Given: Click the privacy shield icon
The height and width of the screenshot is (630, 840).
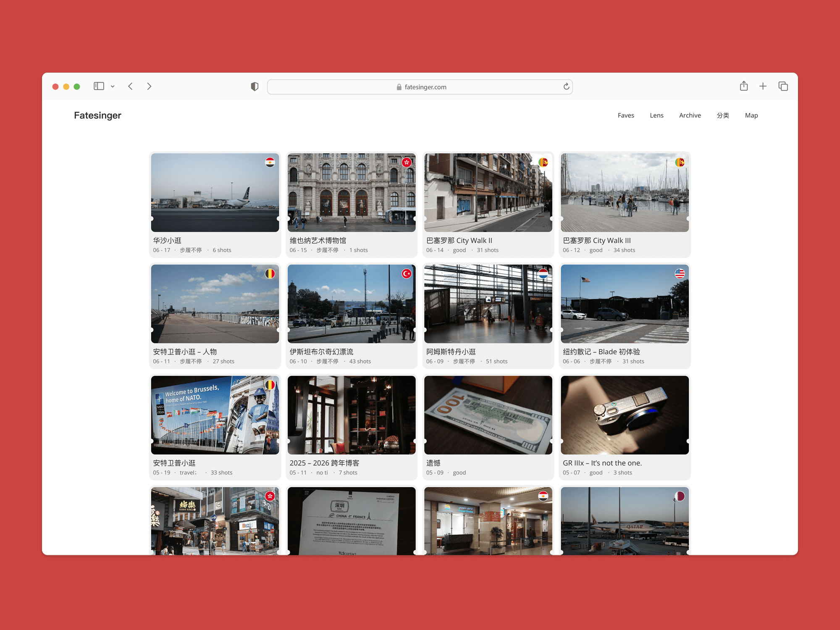Looking at the screenshot, I should (x=255, y=87).
